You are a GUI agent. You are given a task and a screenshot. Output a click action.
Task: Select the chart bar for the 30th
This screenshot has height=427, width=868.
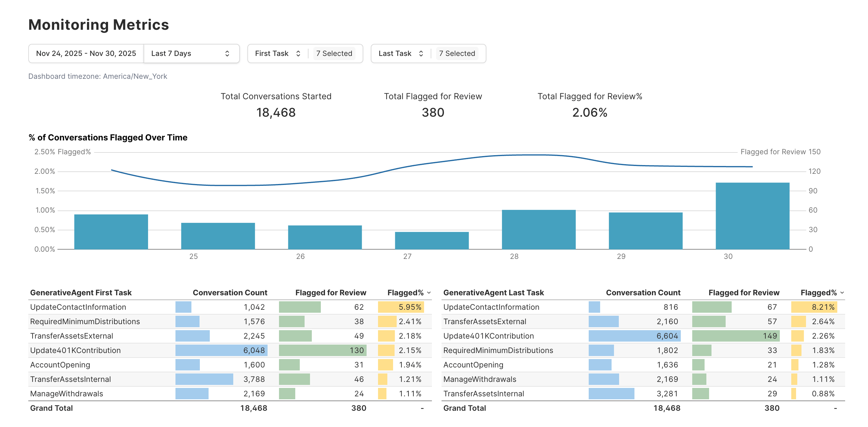coord(752,216)
